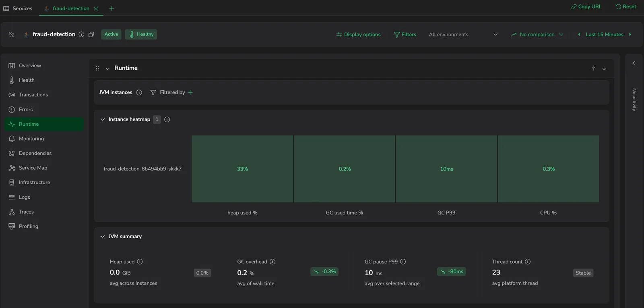644x308 pixels.
Task: Open Monitoring in the sidebar
Action: pos(44,138)
